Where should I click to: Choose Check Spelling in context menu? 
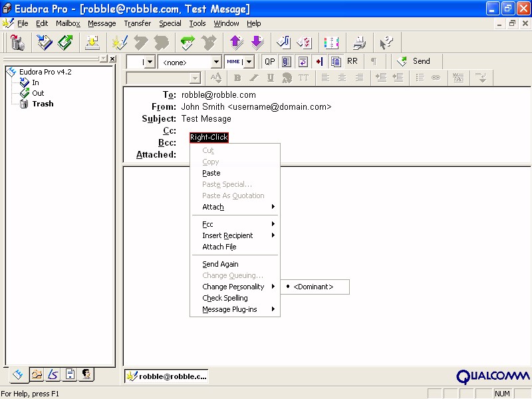(x=235, y=298)
